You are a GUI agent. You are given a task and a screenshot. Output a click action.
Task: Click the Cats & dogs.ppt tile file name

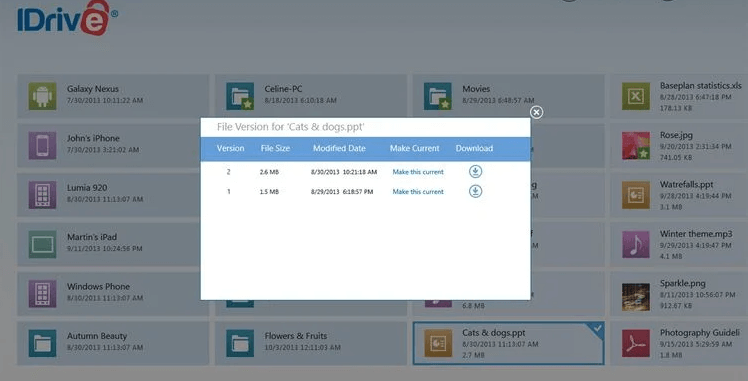pyautogui.click(x=494, y=332)
